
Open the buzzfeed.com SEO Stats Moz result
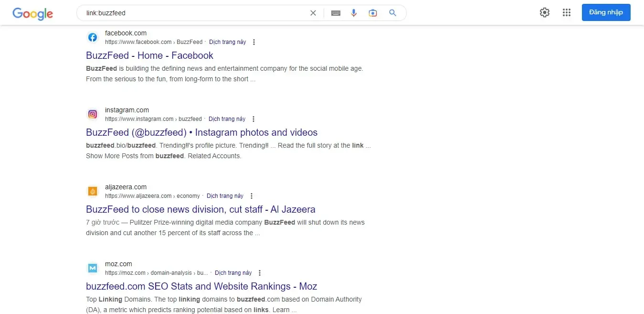coord(201,286)
